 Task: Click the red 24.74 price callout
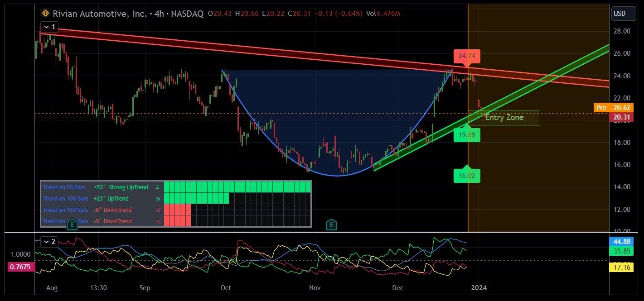click(467, 57)
